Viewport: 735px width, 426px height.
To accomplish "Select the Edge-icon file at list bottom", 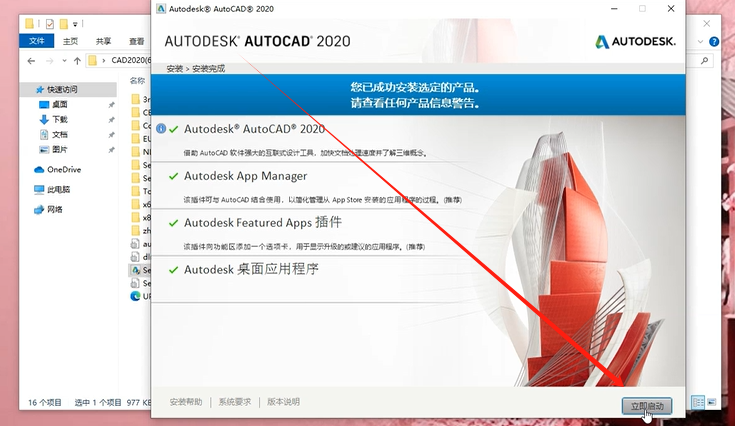I will (x=141, y=296).
